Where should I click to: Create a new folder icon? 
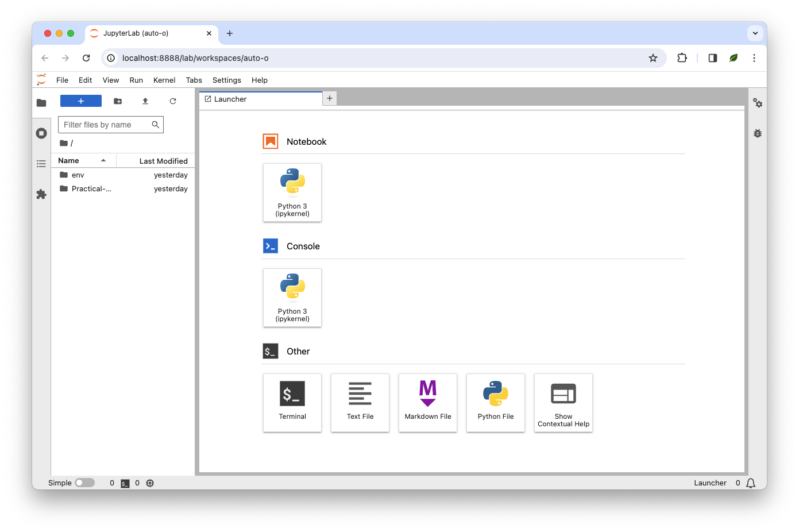(118, 101)
